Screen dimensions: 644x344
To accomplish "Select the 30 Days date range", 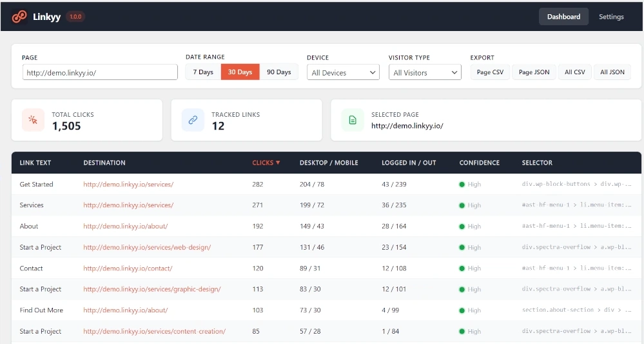I will pos(240,72).
